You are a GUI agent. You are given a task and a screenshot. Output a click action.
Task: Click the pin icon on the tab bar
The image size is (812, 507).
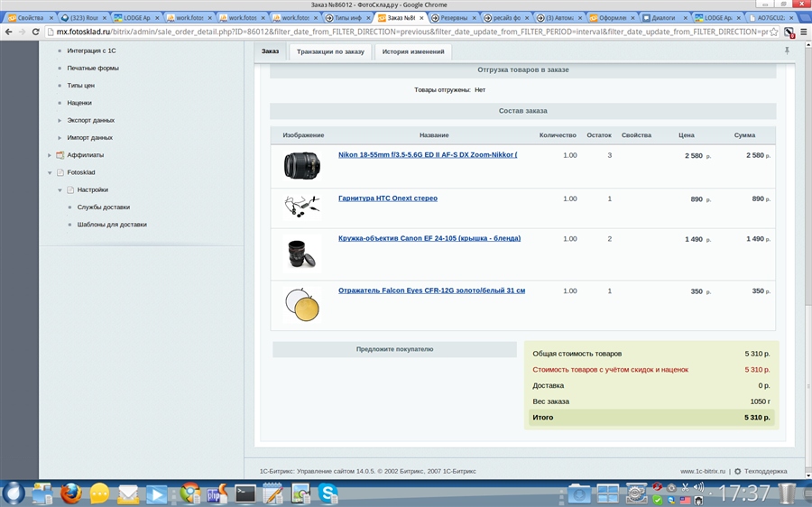pos(787,51)
